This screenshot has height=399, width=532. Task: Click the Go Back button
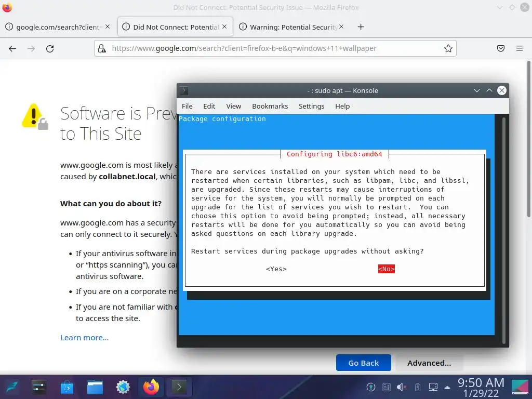pyautogui.click(x=363, y=363)
